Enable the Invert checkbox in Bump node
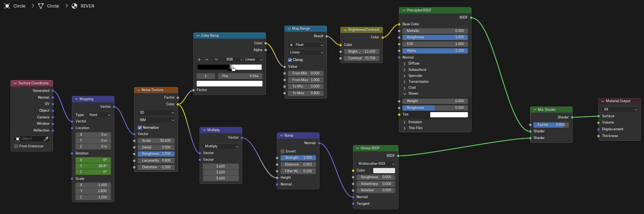Screen dimensions: 644x214 click(283, 151)
